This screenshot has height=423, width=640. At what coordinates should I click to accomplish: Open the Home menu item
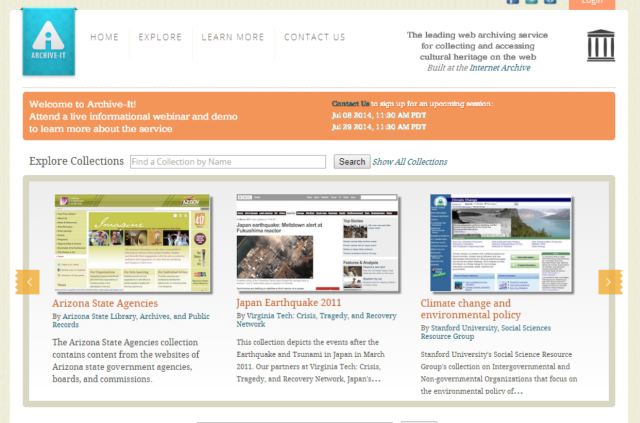click(104, 38)
